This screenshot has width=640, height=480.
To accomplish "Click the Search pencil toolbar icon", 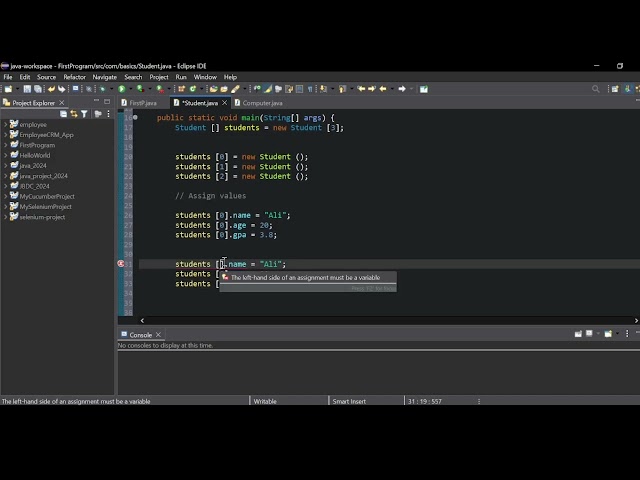I will (x=235, y=89).
